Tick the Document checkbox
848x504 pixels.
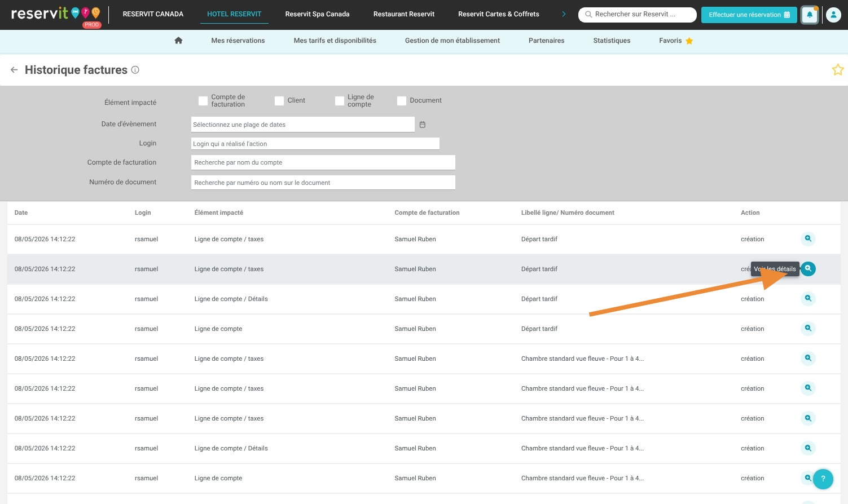coord(402,101)
